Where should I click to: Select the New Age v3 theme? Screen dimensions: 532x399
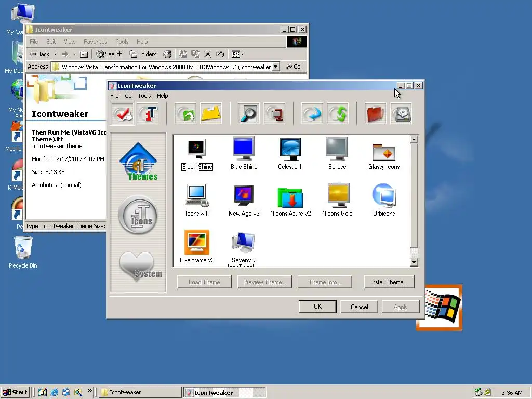(244, 200)
